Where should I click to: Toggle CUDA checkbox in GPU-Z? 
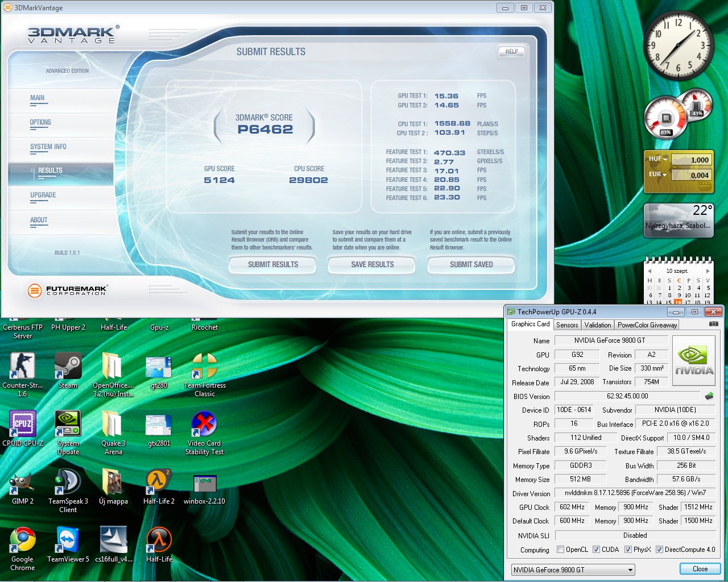[x=597, y=550]
